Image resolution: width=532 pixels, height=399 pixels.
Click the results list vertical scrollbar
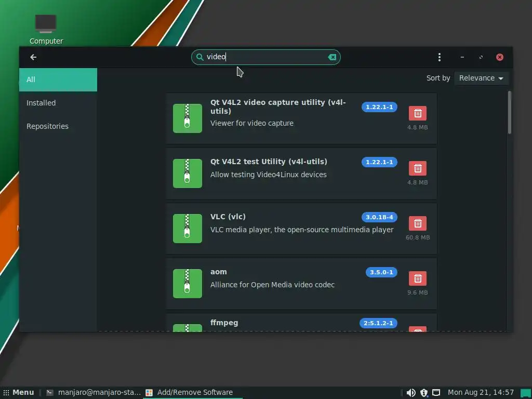point(509,113)
